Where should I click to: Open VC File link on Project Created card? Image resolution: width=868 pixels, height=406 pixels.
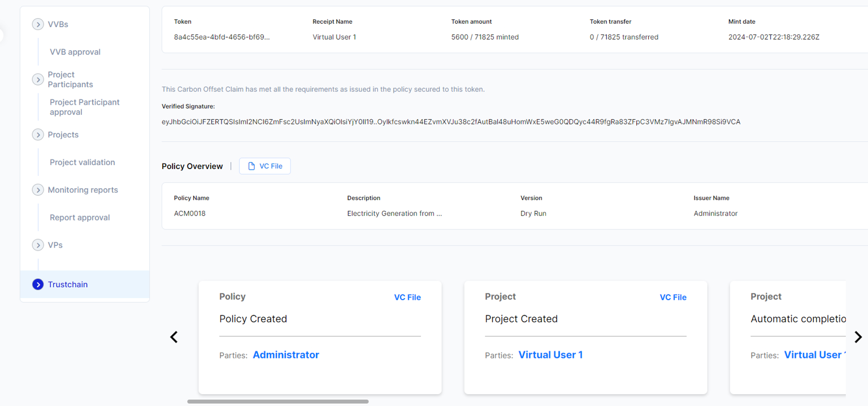tap(672, 297)
